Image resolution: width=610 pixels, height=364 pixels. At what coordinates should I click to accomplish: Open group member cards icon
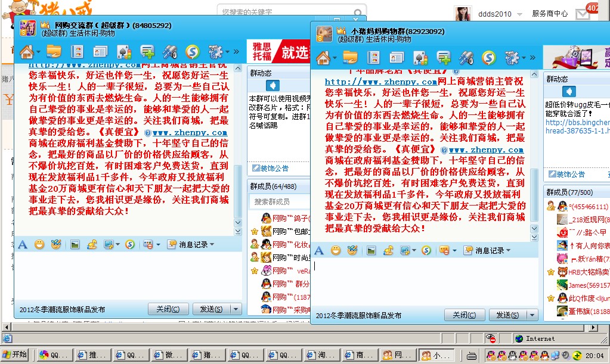click(x=397, y=56)
